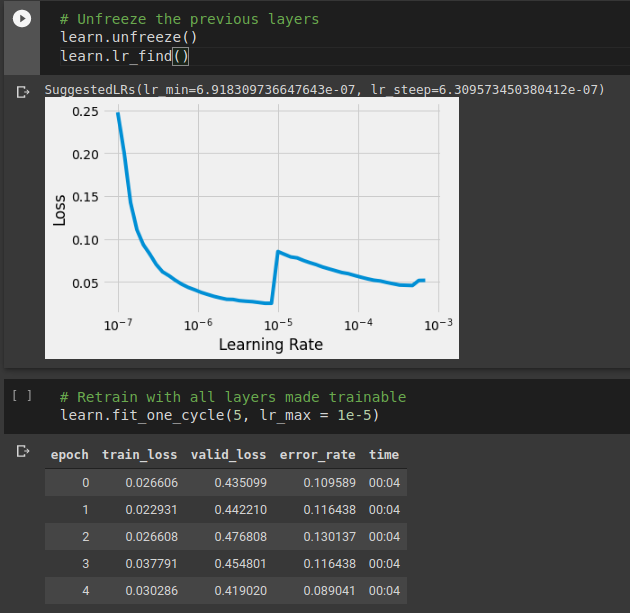Click the 0.435099 valid loss value
Image resolution: width=630 pixels, height=613 pixels.
[x=240, y=482]
